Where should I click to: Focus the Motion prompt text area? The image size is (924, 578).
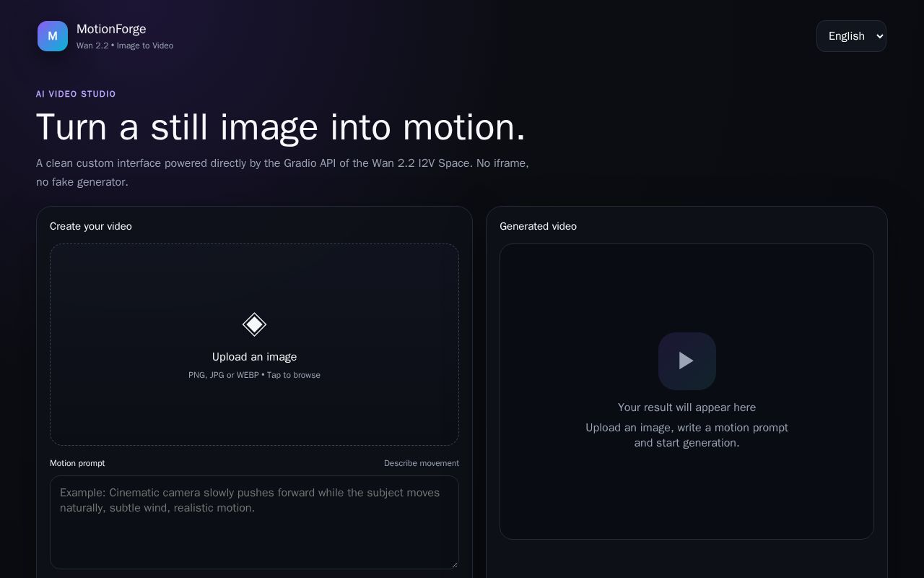(254, 522)
